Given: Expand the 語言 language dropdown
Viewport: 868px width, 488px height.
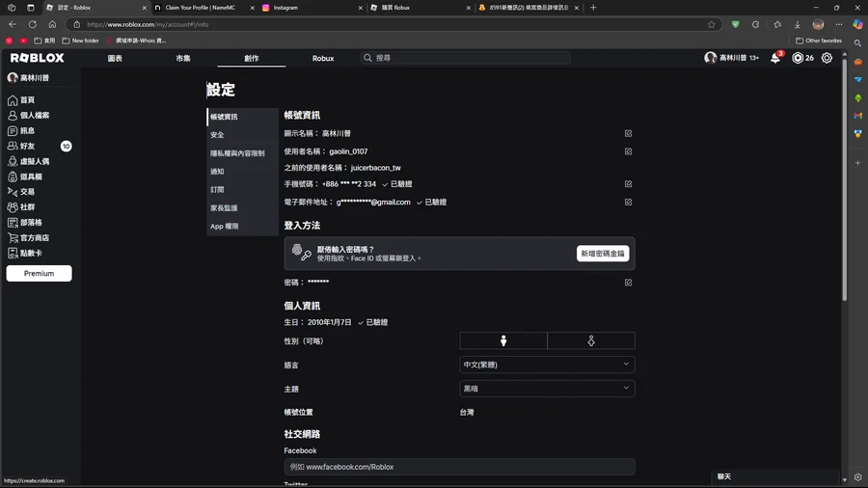Looking at the screenshot, I should [547, 365].
